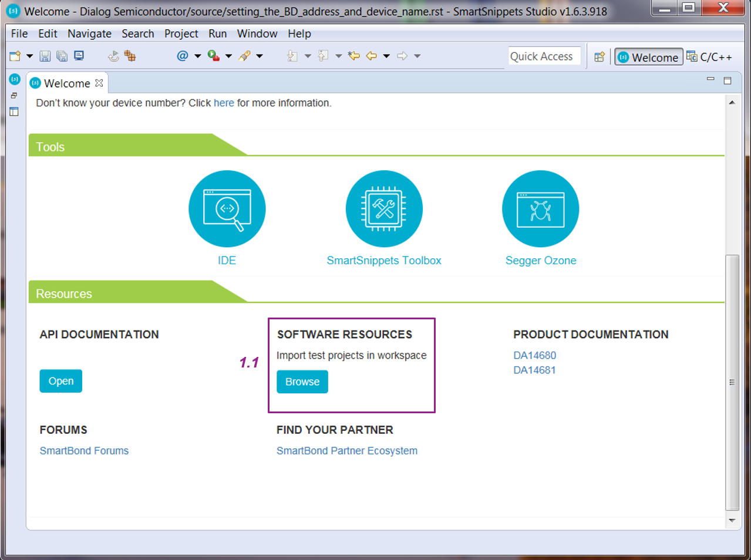Image resolution: width=751 pixels, height=560 pixels.
Task: Click the Restore icon in left trim
Action: pos(14,96)
